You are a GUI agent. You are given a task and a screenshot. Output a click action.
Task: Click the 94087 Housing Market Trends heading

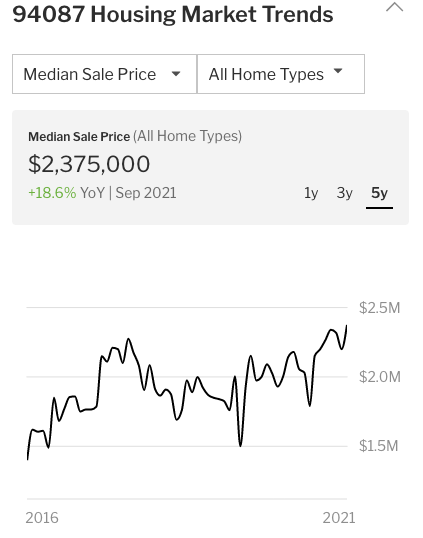click(x=173, y=14)
